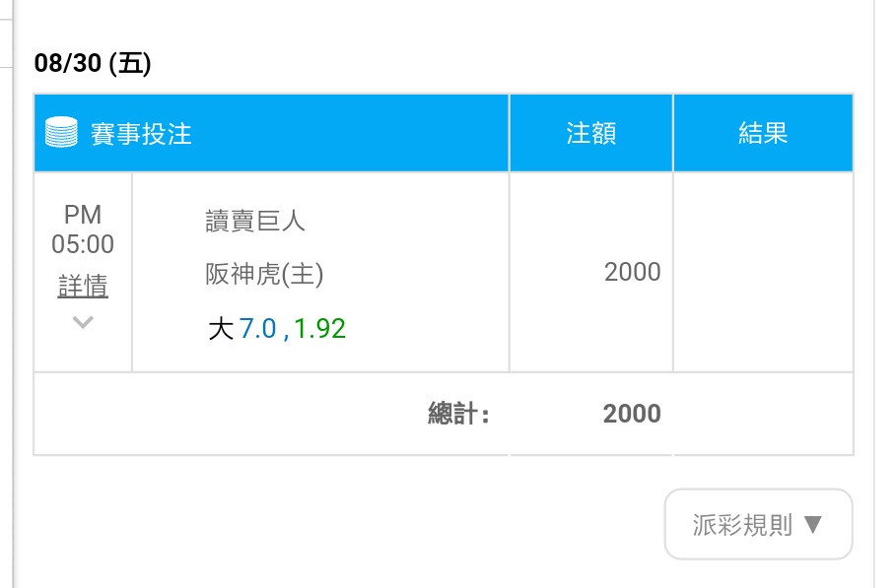Click the 結果 column header
The image size is (896, 588).
click(x=764, y=133)
